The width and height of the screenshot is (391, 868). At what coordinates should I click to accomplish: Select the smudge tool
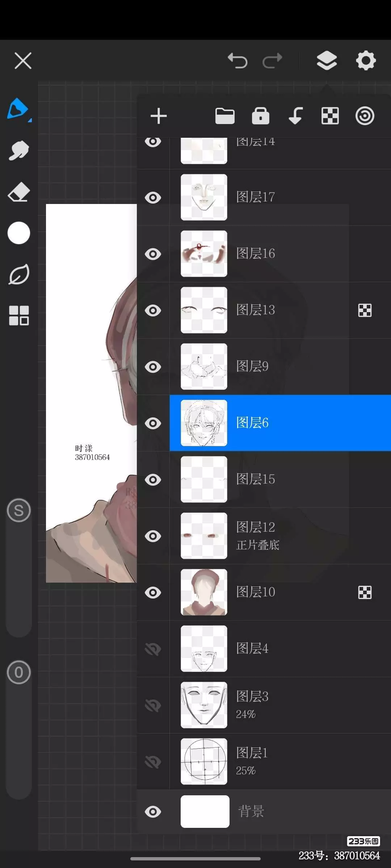(x=19, y=150)
